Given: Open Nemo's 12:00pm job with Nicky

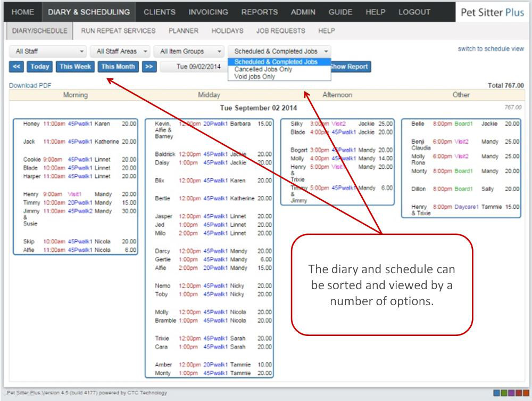Looking at the screenshot, I should [x=213, y=286].
